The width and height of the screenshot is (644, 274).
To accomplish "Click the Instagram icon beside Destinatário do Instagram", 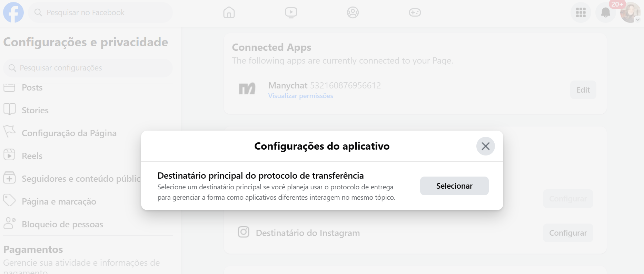I will click(x=244, y=232).
